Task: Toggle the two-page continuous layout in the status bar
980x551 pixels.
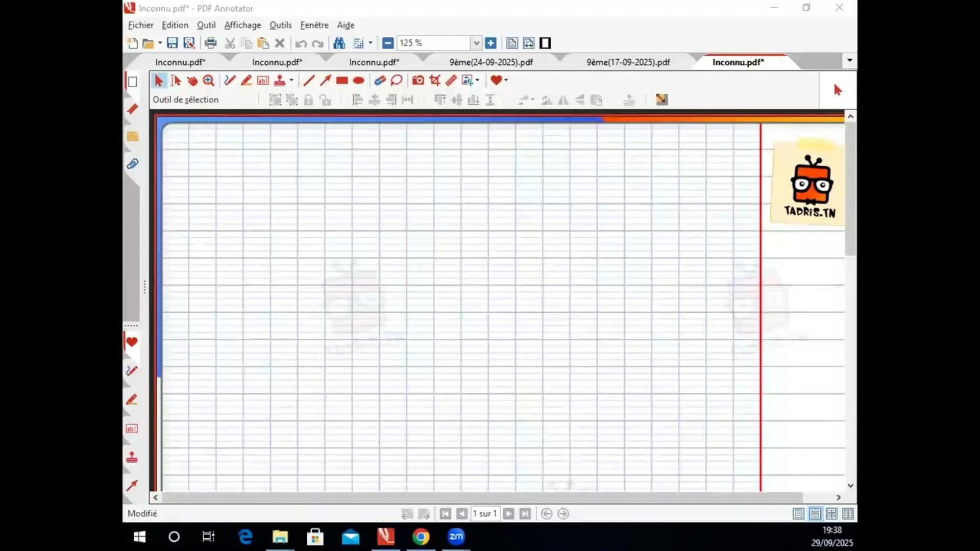Action: [831, 514]
